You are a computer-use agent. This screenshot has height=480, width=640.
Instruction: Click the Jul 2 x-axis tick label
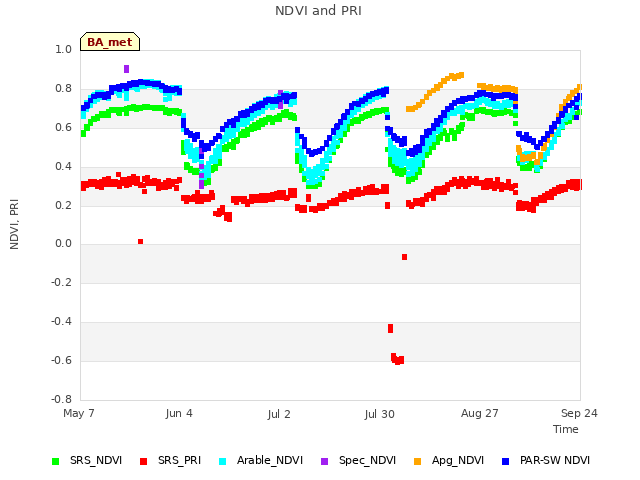click(279, 414)
